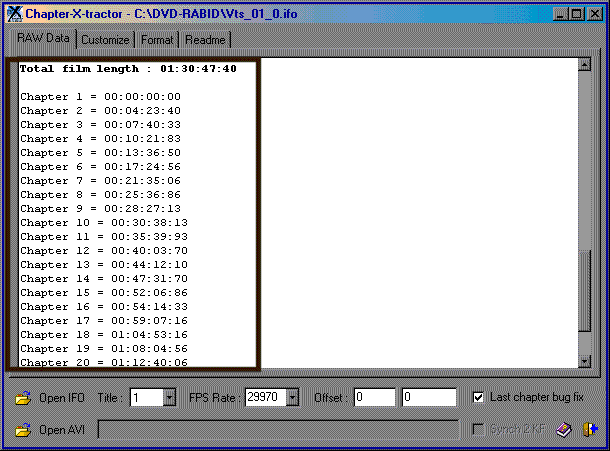Select the Chapter 3 = 00:07:40:33 line
This screenshot has height=451, width=610.
101,125
